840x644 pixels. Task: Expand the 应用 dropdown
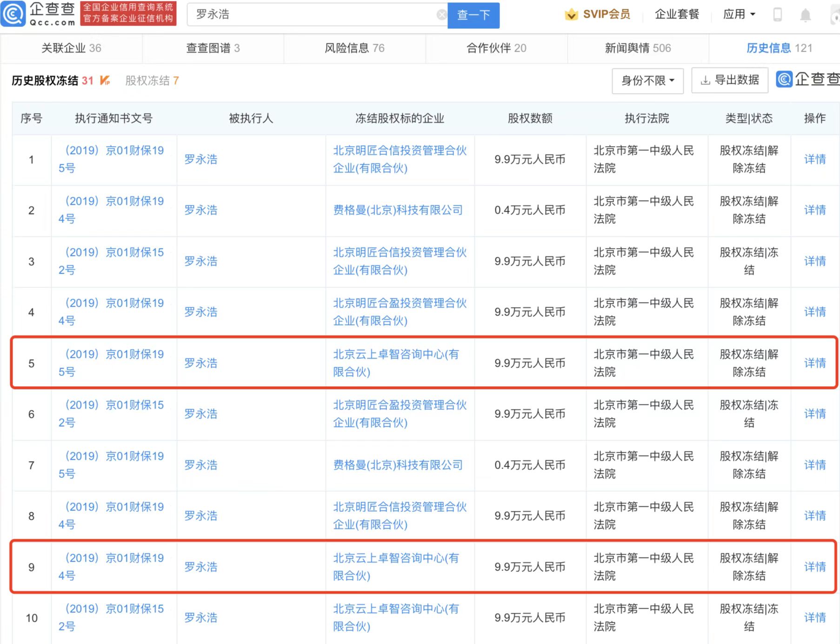coord(739,14)
